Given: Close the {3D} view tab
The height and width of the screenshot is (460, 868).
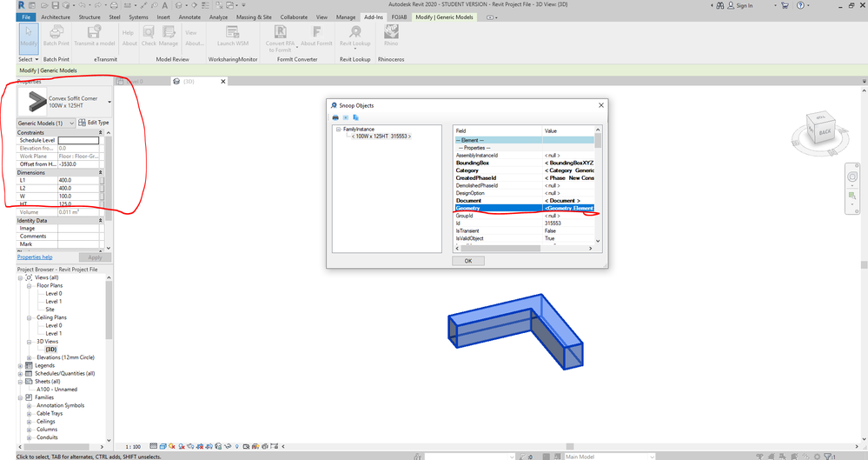Looking at the screenshot, I should (223, 82).
